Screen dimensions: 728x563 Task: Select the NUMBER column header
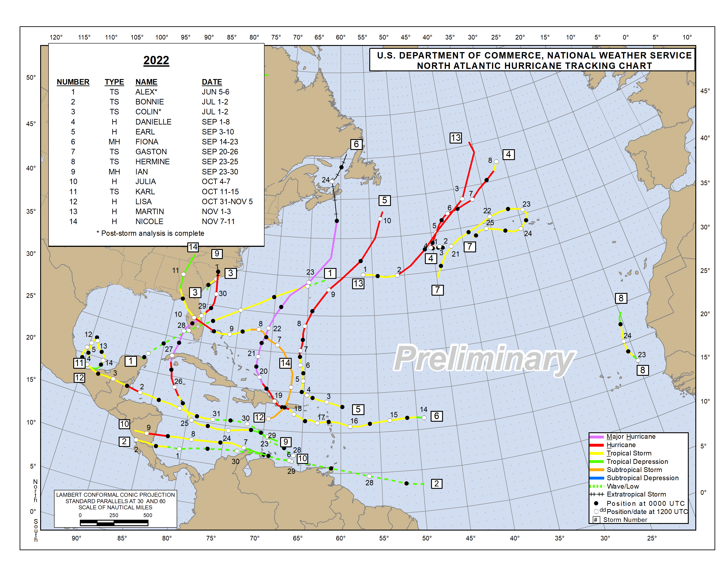(x=73, y=82)
